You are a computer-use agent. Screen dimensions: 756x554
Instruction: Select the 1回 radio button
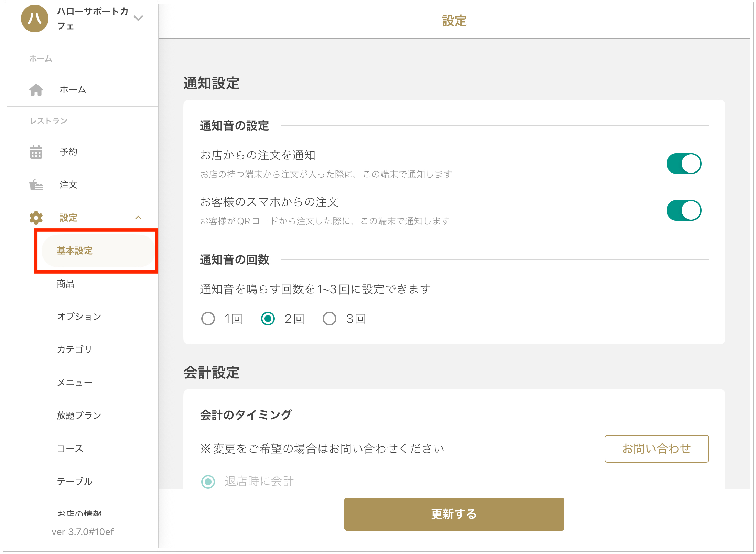[x=208, y=319]
